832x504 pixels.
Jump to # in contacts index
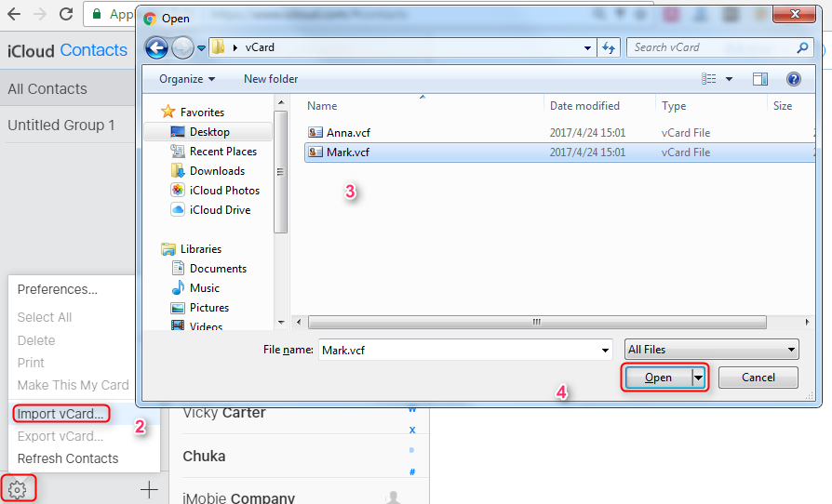pos(412,471)
